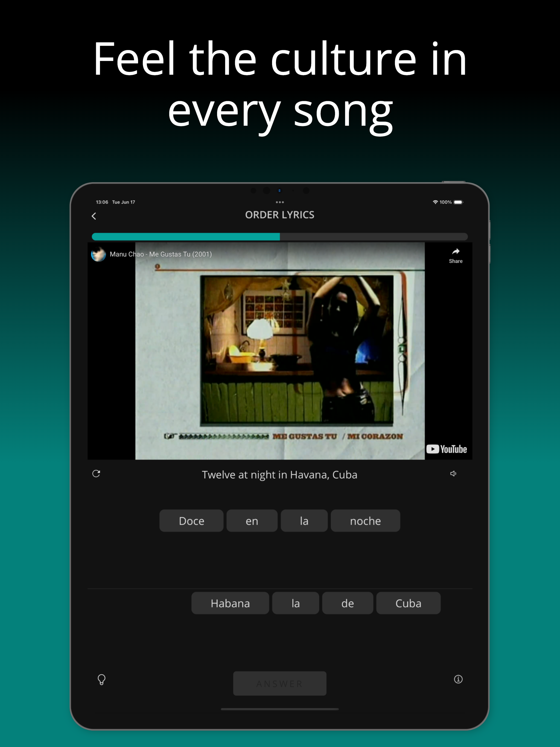Tap the battery indicator in status bar
This screenshot has height=747, width=560.
(x=458, y=202)
